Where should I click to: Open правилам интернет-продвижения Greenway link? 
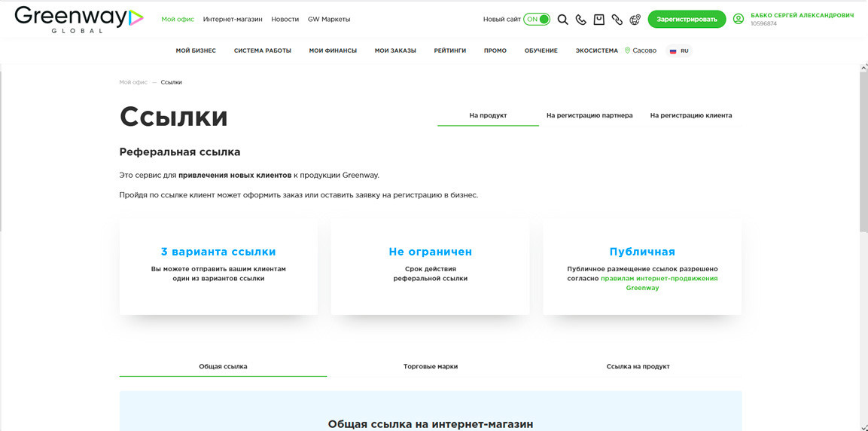point(659,283)
